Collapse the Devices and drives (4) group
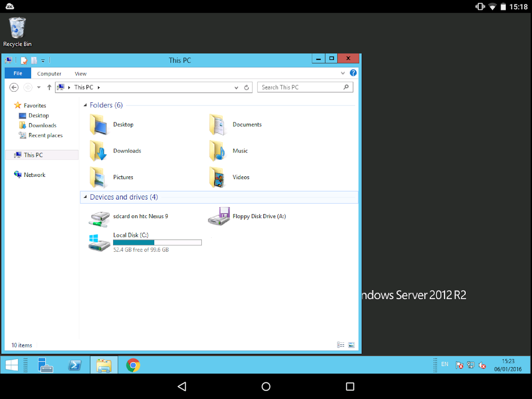Screen dimensions: 532x399 [x=85, y=197]
